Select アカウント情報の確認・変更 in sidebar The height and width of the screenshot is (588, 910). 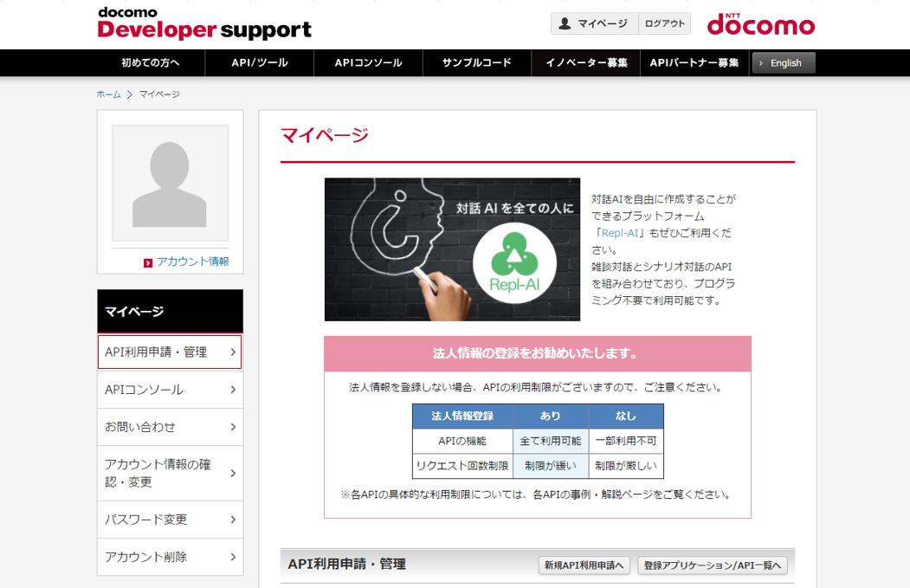click(x=170, y=473)
